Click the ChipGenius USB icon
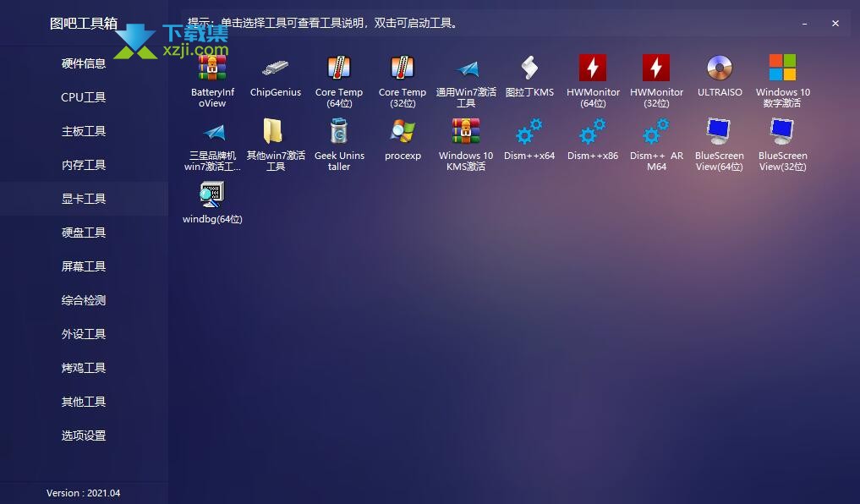Screen dimensions: 860x504 (276, 68)
